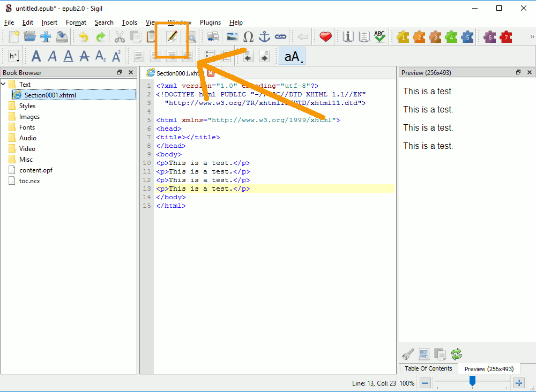Toggle Italic text formatting
The height and width of the screenshot is (392, 536).
pyautogui.click(x=53, y=56)
